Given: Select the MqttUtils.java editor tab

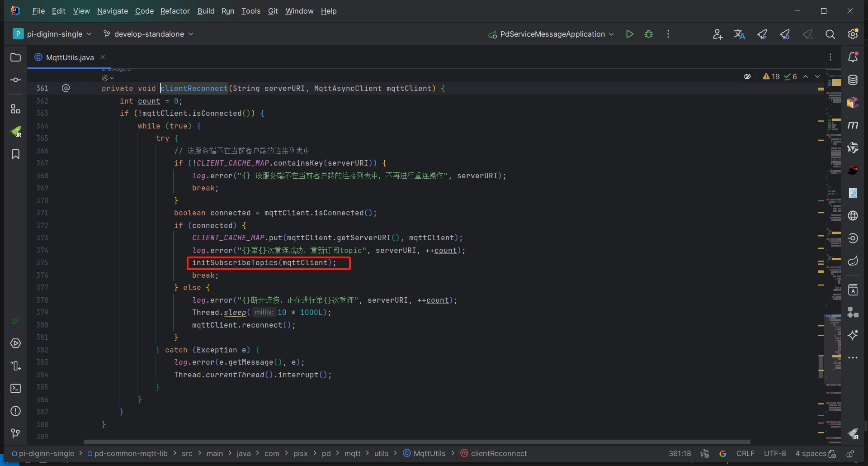Looking at the screenshot, I should point(70,57).
